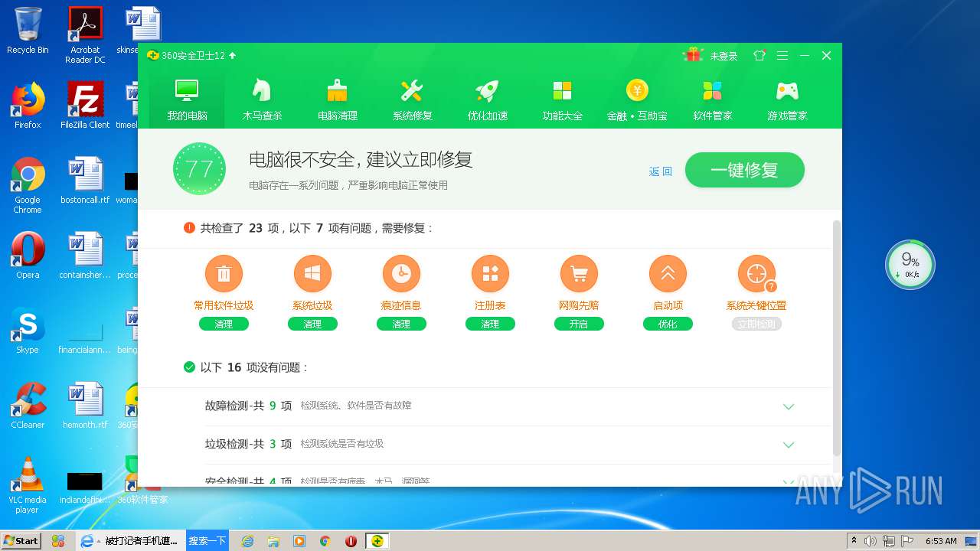Click the upgrade arrow beside 360安全卫士12

coord(233,55)
